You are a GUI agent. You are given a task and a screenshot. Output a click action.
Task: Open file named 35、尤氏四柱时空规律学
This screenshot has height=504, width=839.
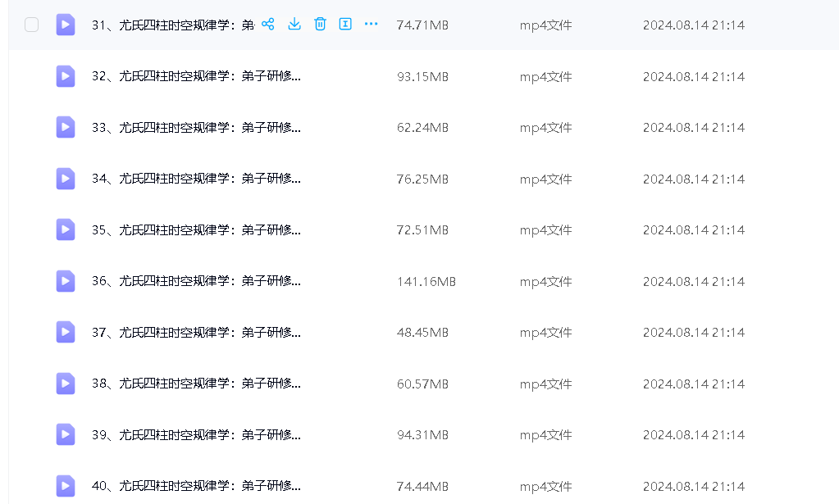click(196, 230)
